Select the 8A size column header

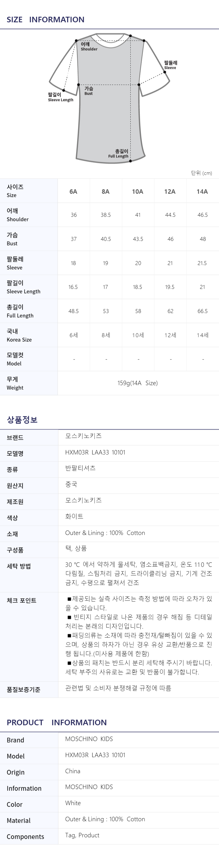[x=106, y=191]
